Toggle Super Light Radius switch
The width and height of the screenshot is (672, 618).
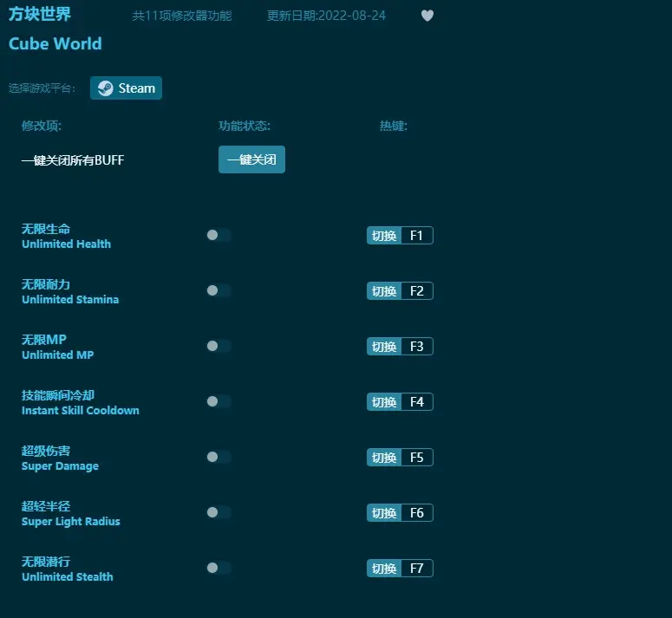point(219,512)
